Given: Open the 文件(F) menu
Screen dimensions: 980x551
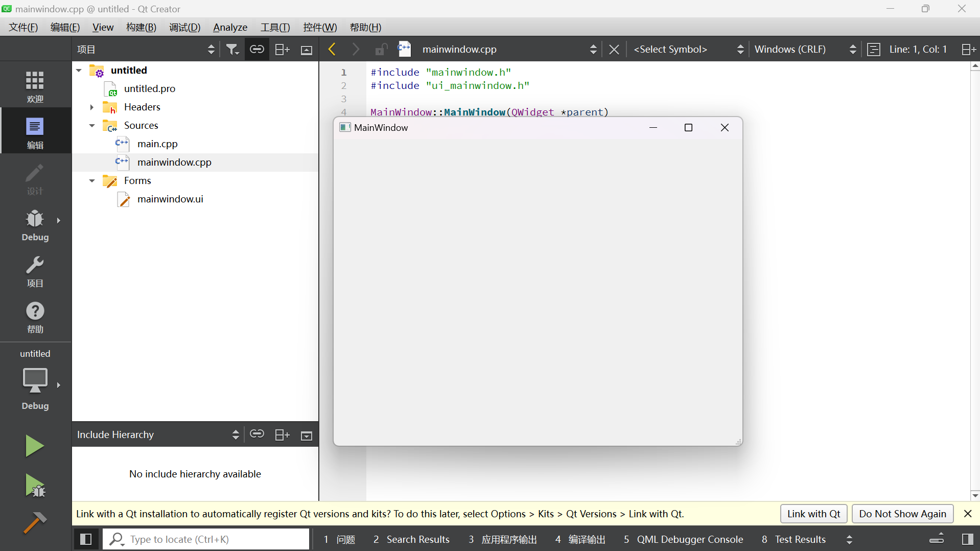Looking at the screenshot, I should point(24,27).
